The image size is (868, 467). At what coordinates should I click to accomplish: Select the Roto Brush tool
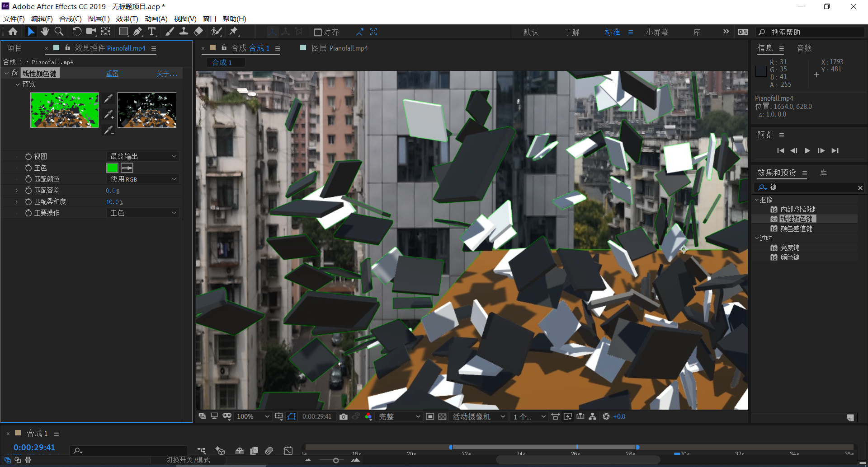tap(217, 32)
